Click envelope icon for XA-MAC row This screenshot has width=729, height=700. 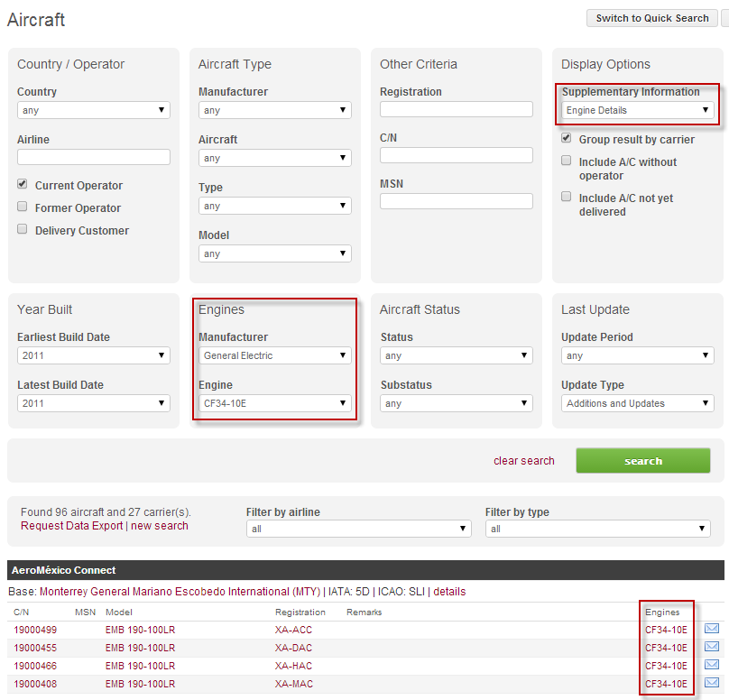(712, 683)
